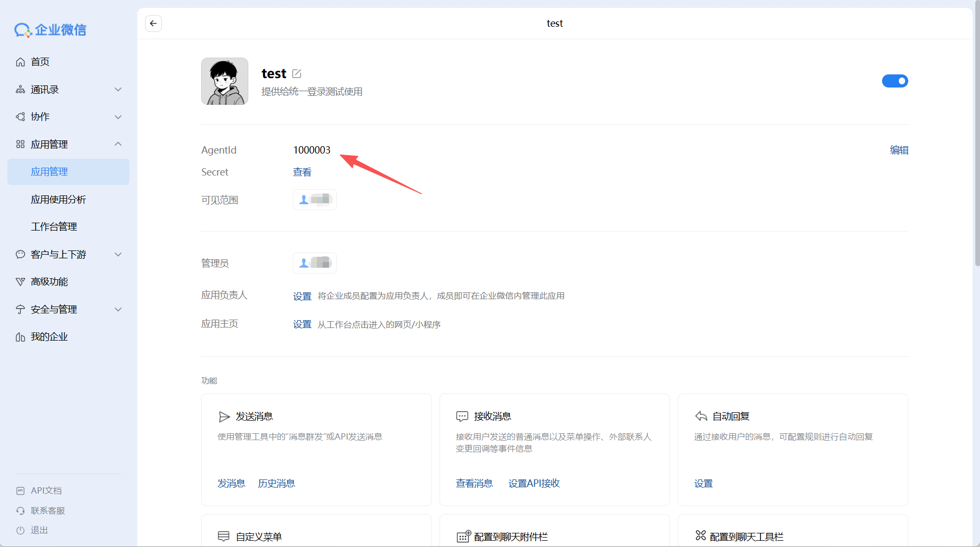Click the 自动回复 reply icon

point(701,416)
